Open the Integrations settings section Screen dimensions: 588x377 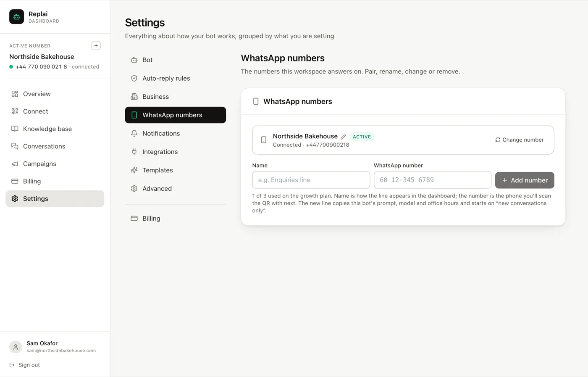[176, 152]
